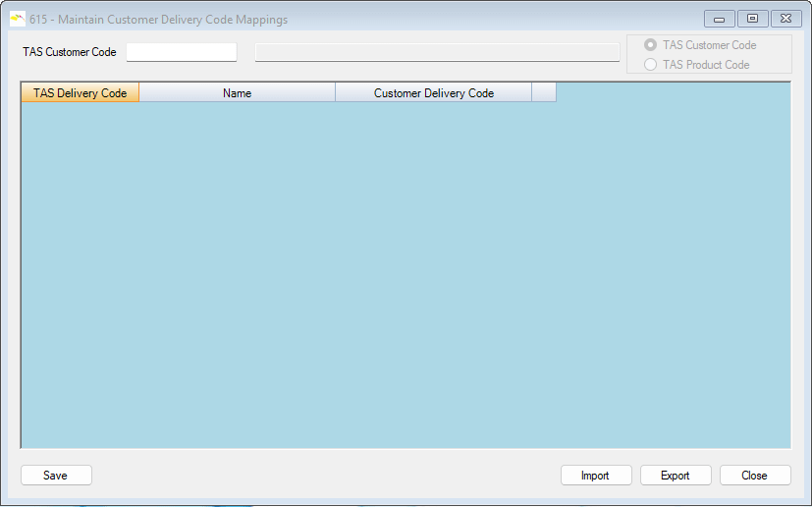Minimize the Customer Delivery Code Mappings window
This screenshot has width=812, height=507.
point(720,18)
